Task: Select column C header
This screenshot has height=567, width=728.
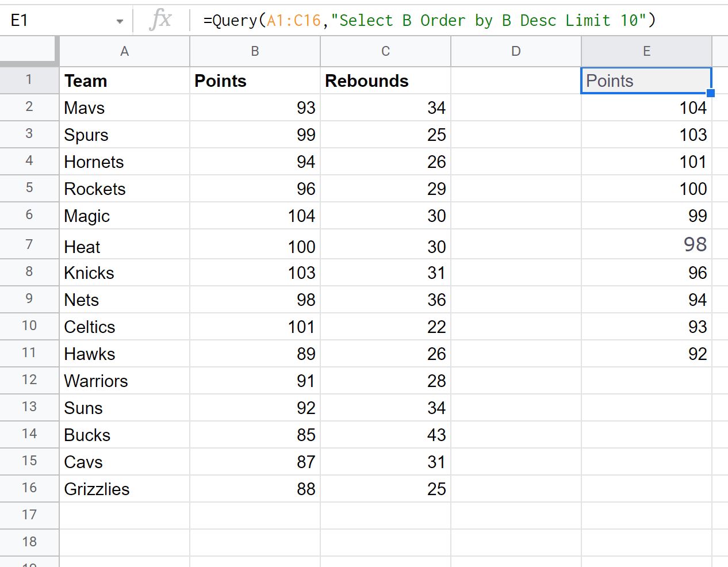Action: pos(385,51)
